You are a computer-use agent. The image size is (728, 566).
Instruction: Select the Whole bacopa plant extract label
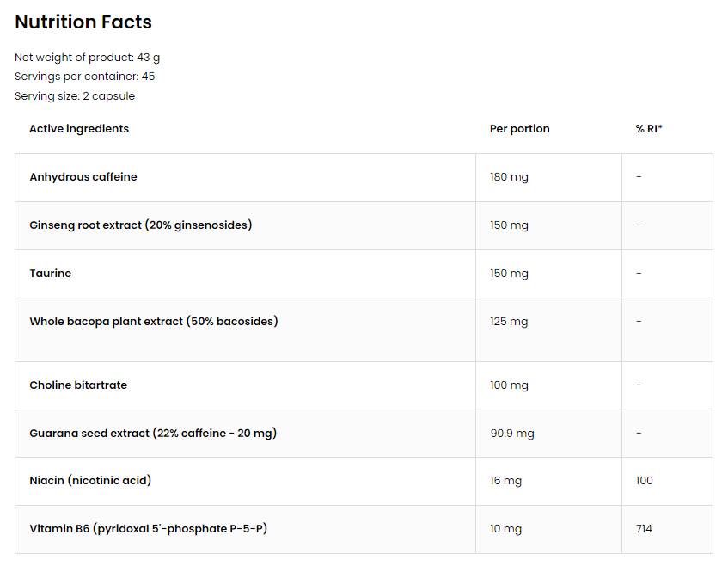153,322
